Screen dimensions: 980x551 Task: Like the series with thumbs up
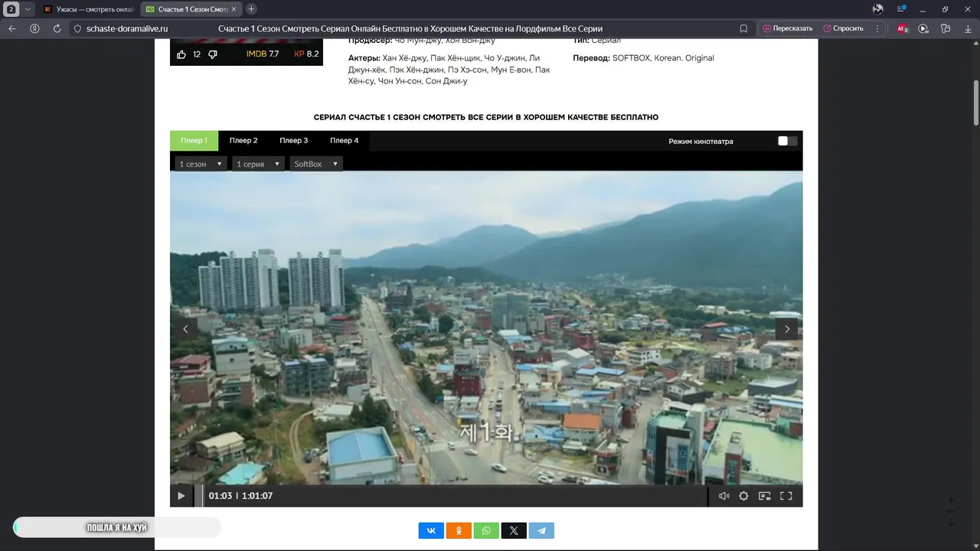click(181, 54)
